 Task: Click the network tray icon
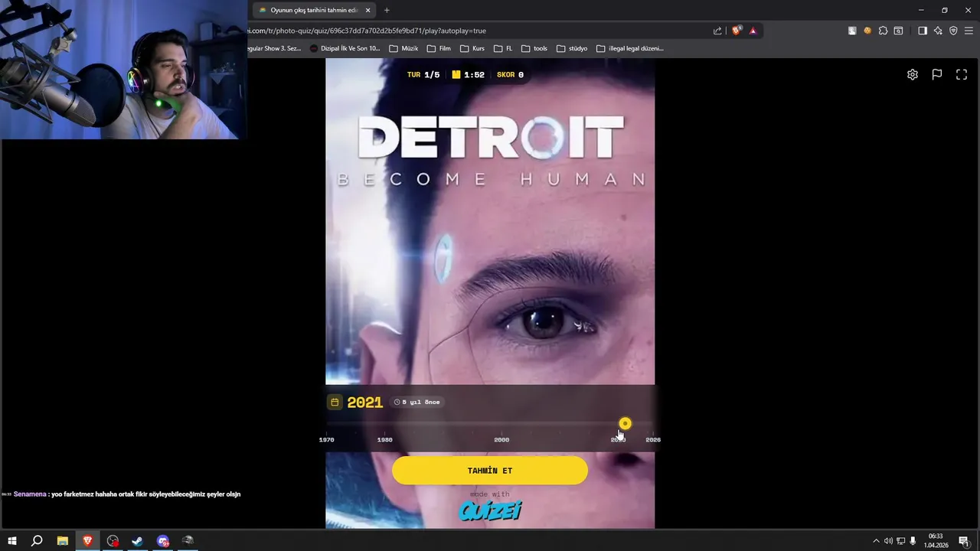[900, 541]
